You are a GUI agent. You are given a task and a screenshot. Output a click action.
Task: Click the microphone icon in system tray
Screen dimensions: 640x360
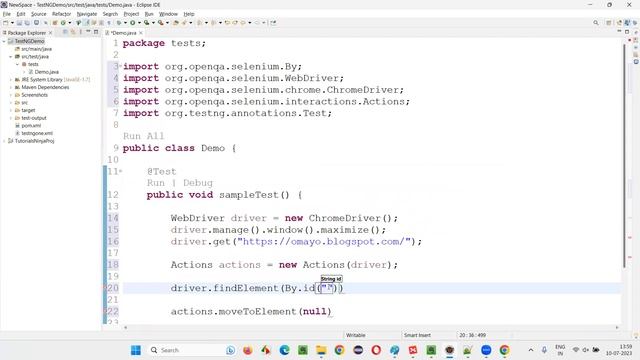click(544, 350)
